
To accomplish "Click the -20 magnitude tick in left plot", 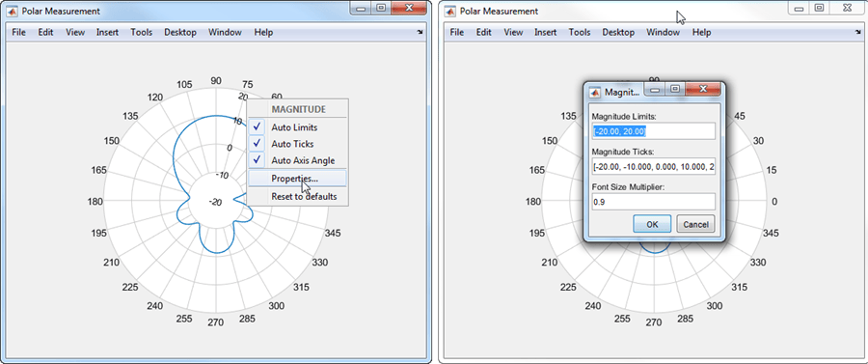I will tap(215, 202).
